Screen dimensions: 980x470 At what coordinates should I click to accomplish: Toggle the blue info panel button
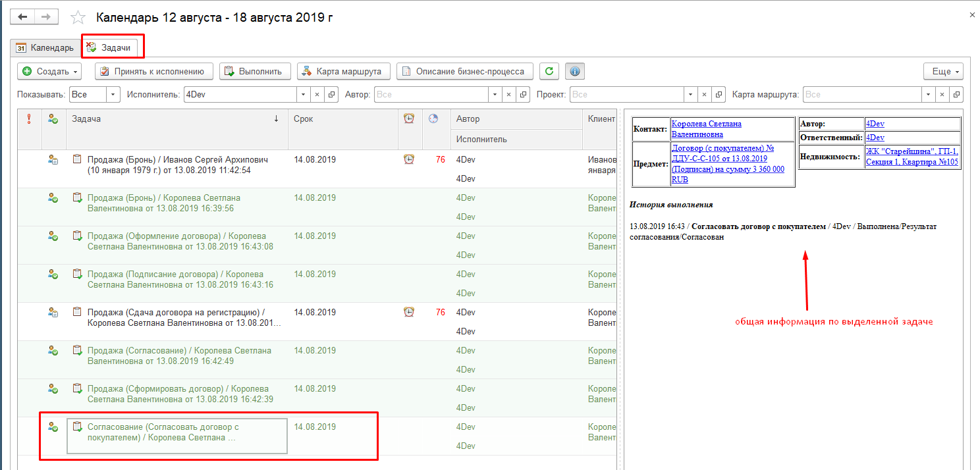(x=575, y=71)
